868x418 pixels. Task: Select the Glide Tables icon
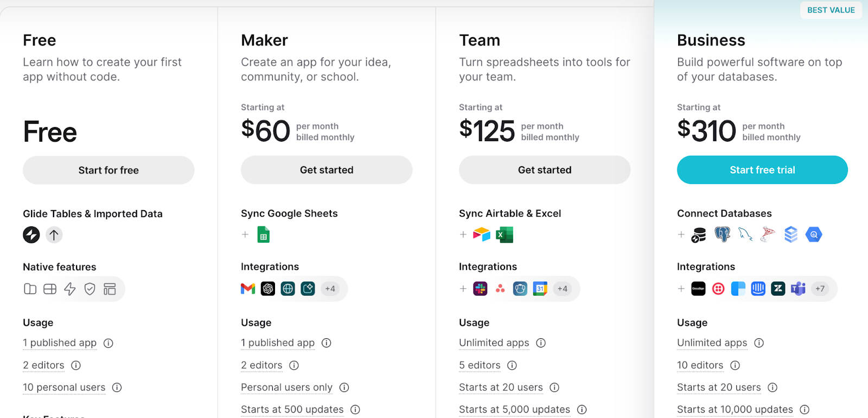point(31,235)
